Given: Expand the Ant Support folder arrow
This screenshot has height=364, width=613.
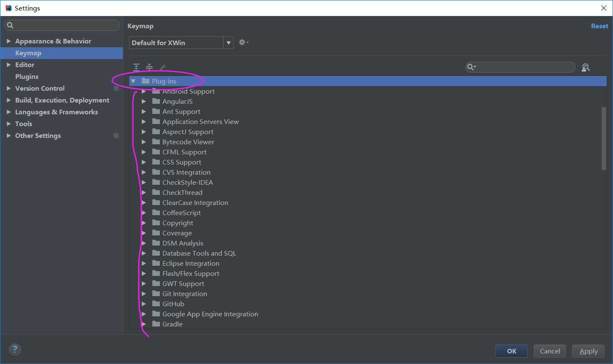Looking at the screenshot, I should click(144, 111).
